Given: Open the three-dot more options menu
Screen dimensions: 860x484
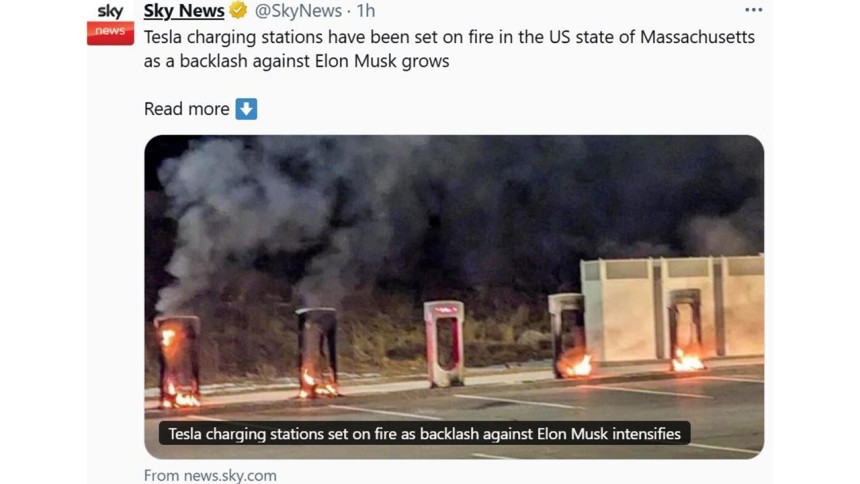Looking at the screenshot, I should [753, 10].
